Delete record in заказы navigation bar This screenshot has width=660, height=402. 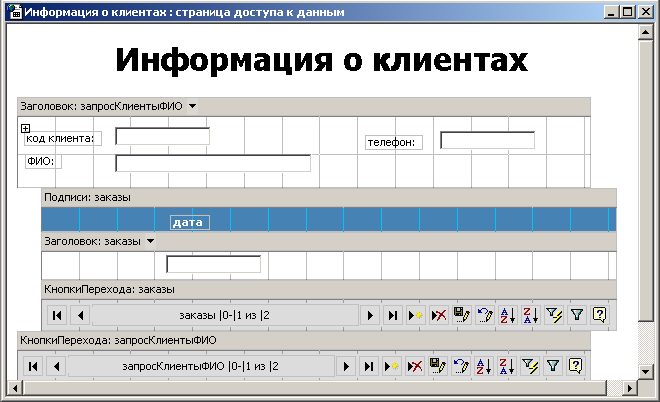[439, 315]
